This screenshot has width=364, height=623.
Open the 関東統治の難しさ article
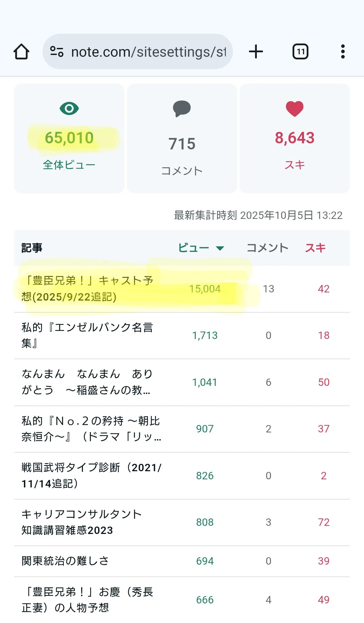pyautogui.click(x=65, y=561)
